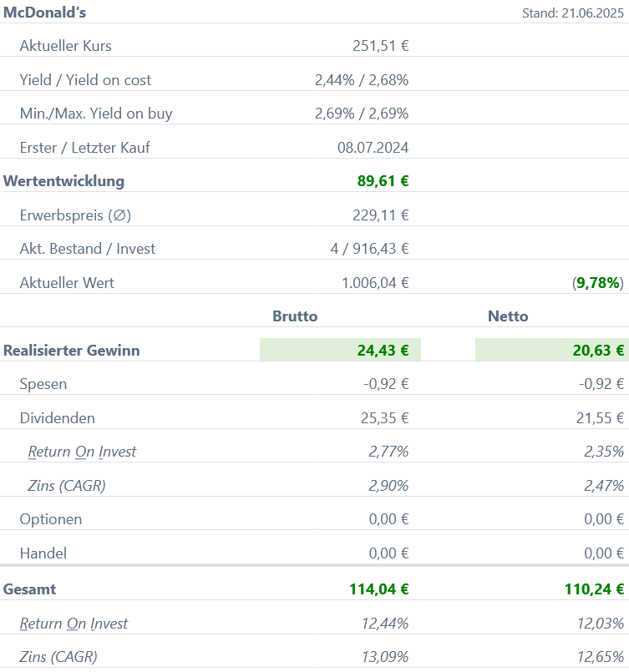Click the Erwerbspreis (∅) label
629x672 pixels.
coord(75,215)
